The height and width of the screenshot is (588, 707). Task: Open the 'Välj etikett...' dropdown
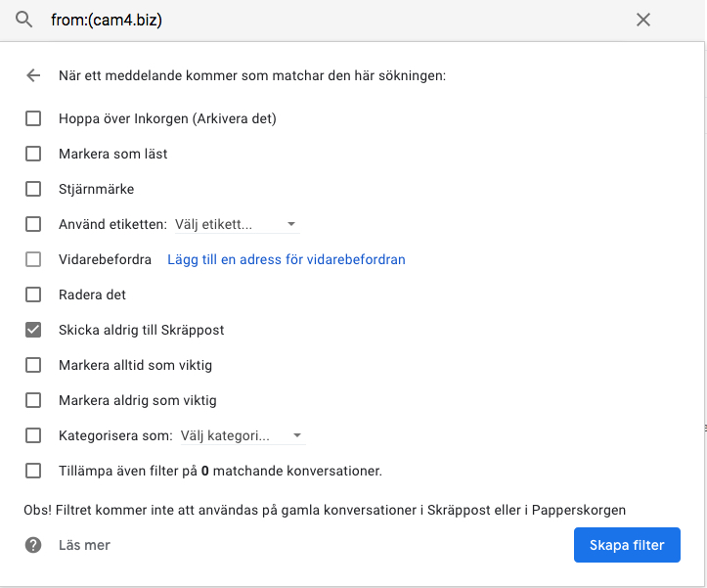point(236,224)
